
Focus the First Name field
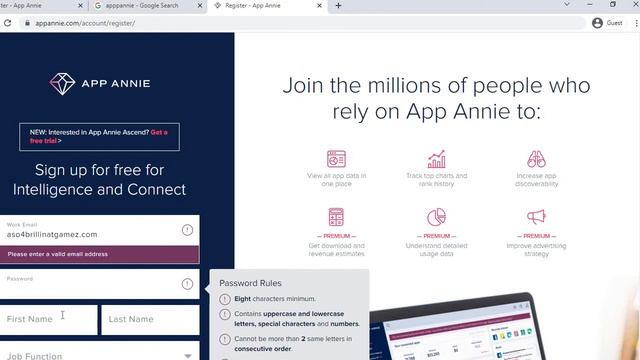[49, 320]
